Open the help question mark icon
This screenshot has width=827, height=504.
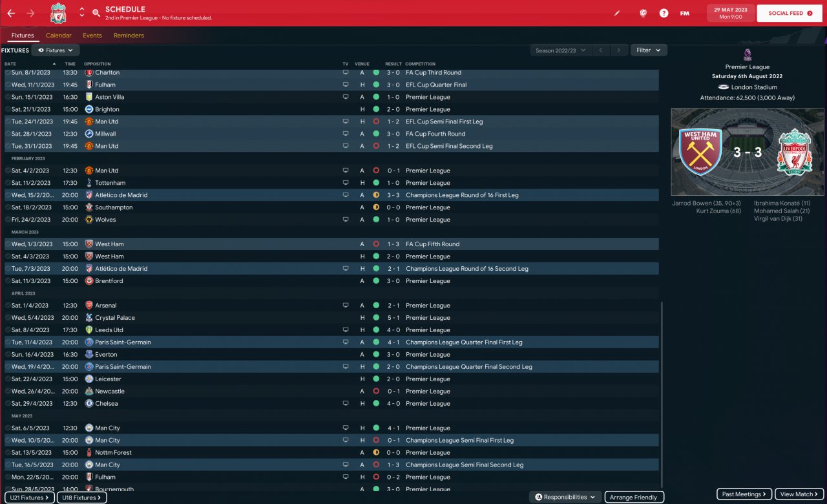pyautogui.click(x=664, y=13)
